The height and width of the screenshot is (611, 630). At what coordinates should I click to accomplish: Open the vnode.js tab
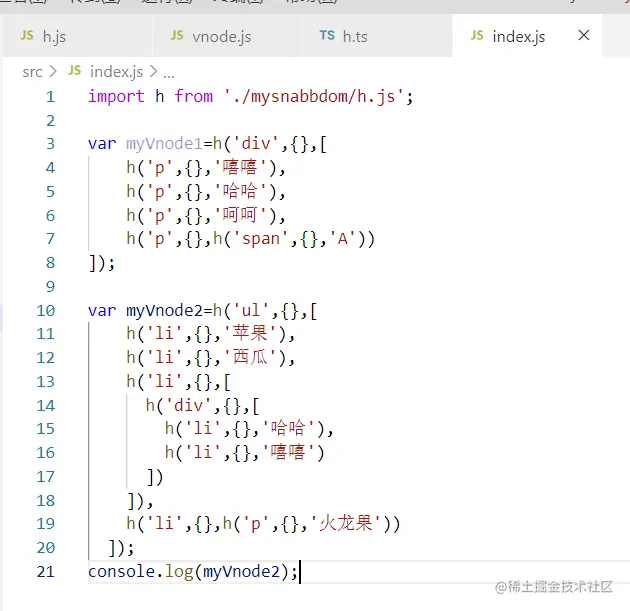point(228,36)
